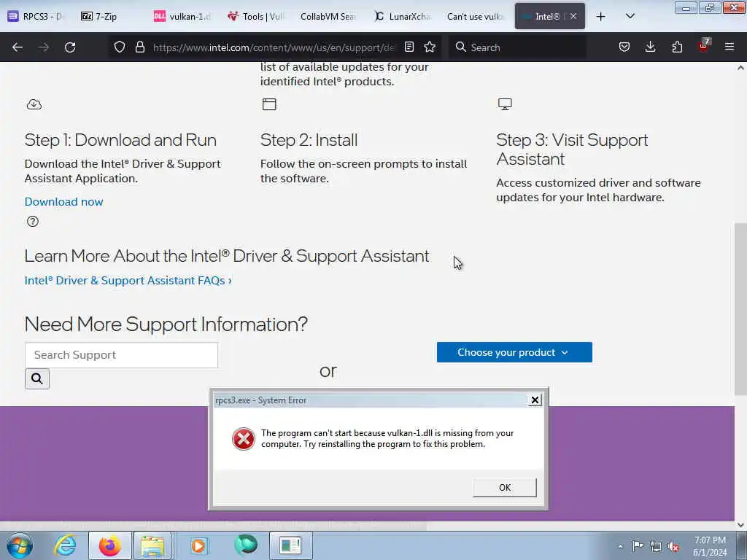Switch to the LunarXchange tab
Viewport: 747px width, 560px height.
(x=403, y=17)
